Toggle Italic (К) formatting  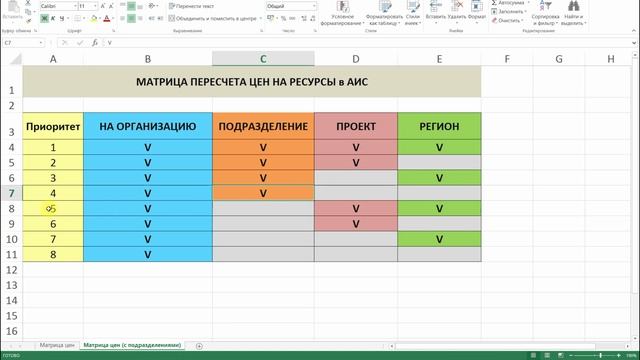tap(53, 18)
